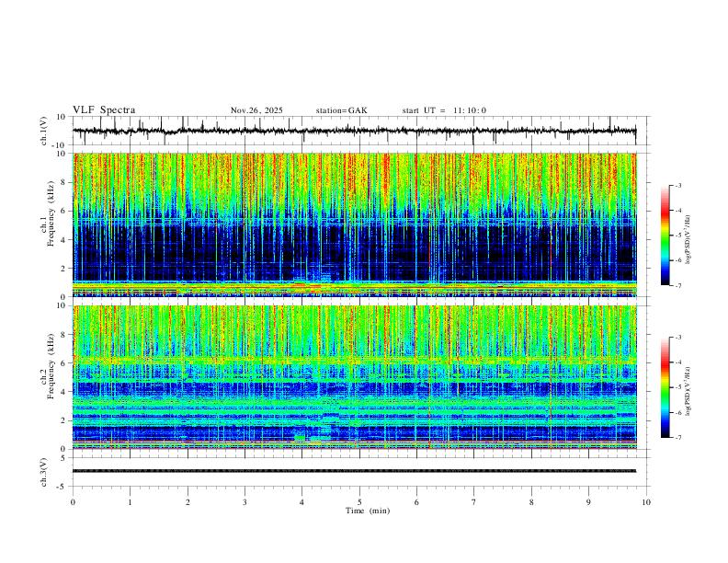Image resolution: width=728 pixels, height=563 pixels.
Task: Select the 'ch.3(V)' axis label
Action: 44,472
